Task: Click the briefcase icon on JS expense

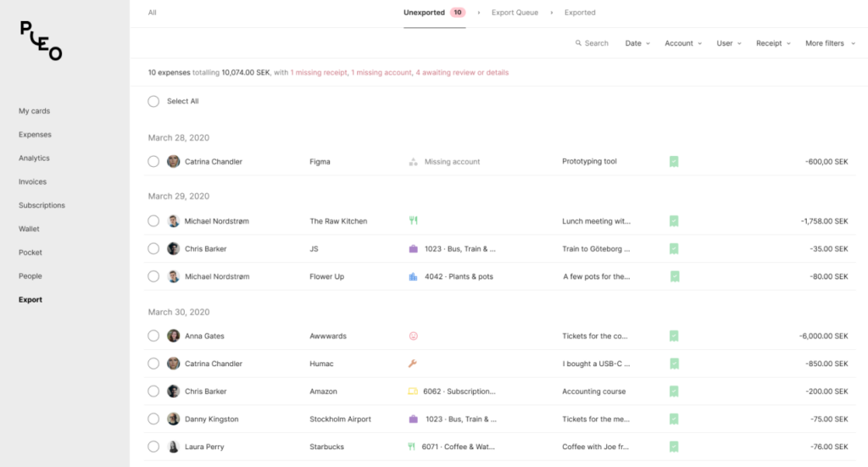Action: tap(413, 249)
